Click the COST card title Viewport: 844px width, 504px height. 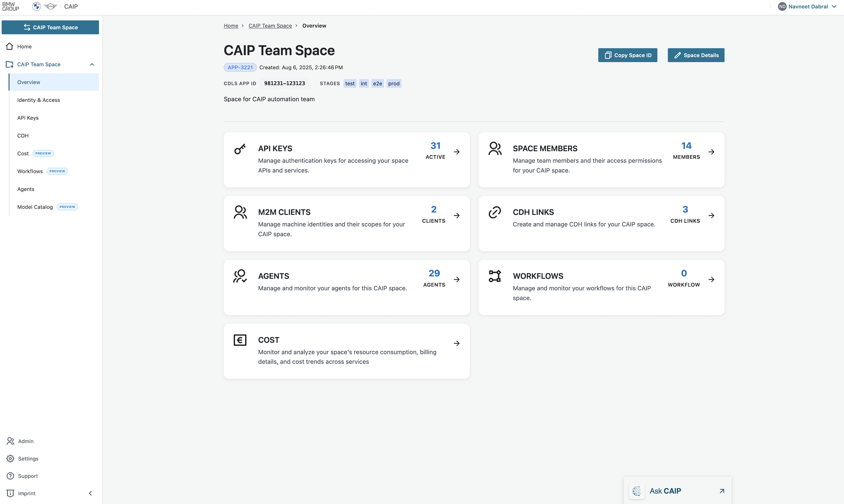269,340
